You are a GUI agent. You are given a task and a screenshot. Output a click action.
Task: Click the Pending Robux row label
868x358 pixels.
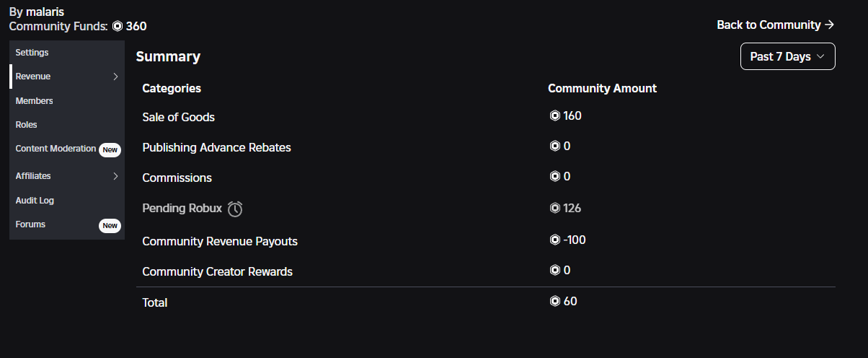pyautogui.click(x=182, y=208)
